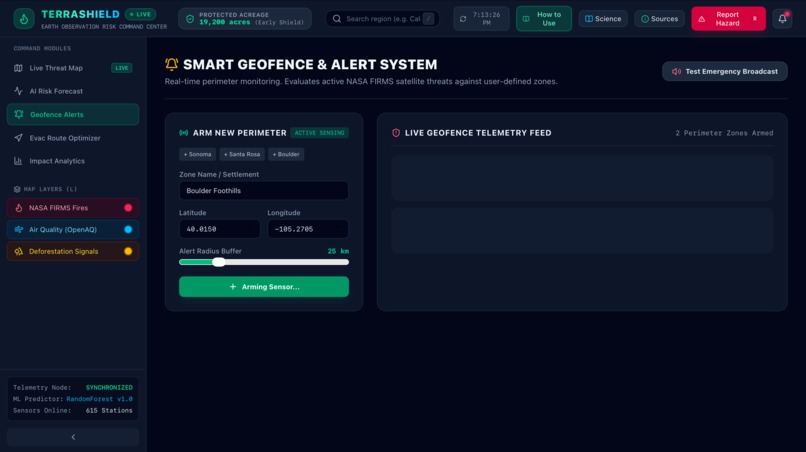
Task: Click the Report Hazard button
Action: pos(728,19)
